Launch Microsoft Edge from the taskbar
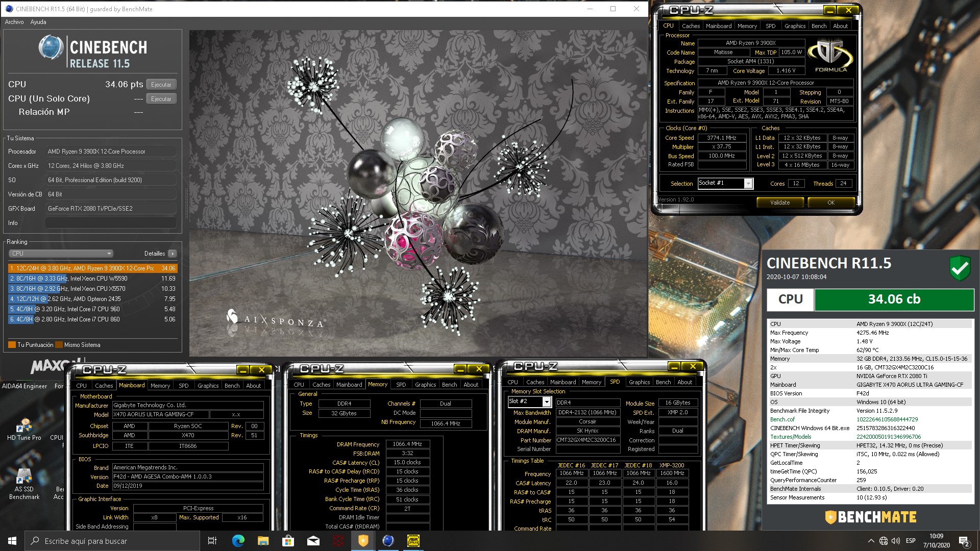The image size is (980, 551). pyautogui.click(x=238, y=541)
